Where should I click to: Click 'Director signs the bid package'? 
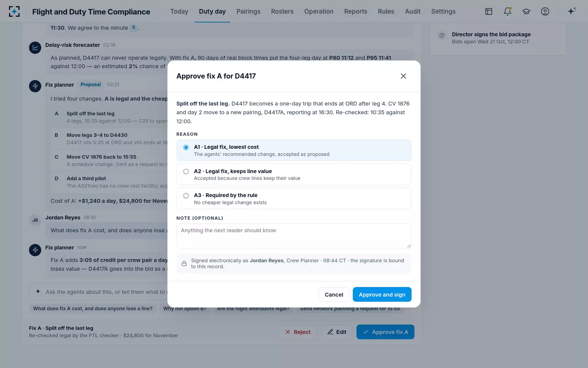tap(491, 34)
